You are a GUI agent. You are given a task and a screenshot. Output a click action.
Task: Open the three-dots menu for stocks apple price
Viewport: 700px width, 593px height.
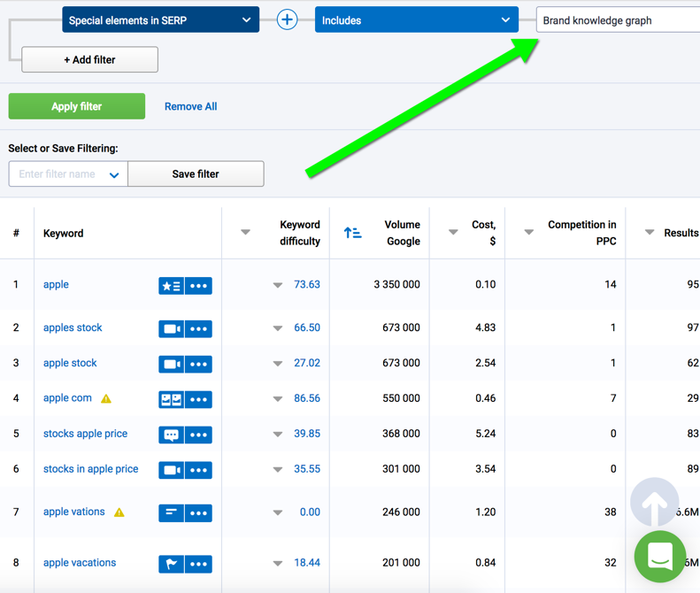[x=198, y=435]
